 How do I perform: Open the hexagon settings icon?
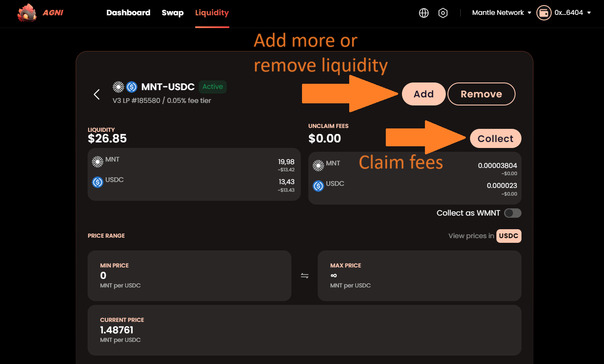[443, 13]
